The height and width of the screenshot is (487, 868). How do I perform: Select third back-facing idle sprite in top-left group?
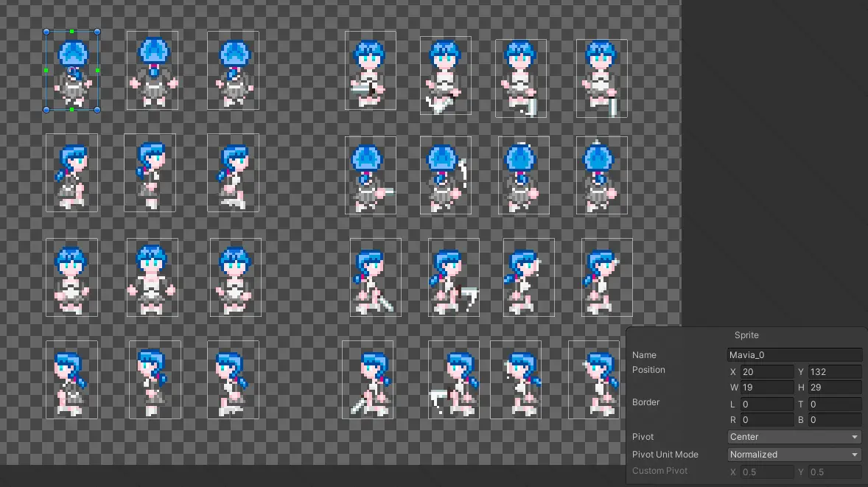coord(233,70)
